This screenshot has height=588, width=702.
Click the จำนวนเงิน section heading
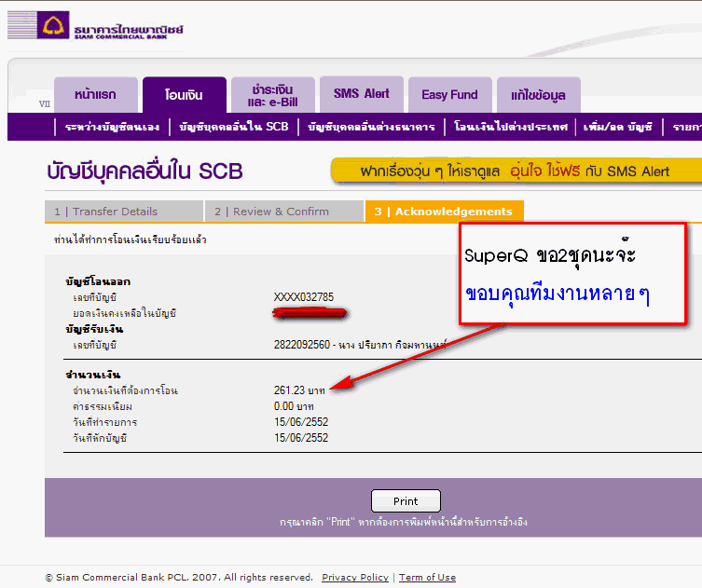pos(92,375)
